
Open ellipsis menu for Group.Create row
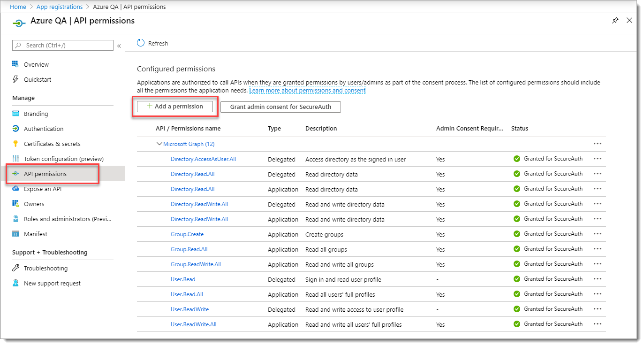pyautogui.click(x=597, y=234)
